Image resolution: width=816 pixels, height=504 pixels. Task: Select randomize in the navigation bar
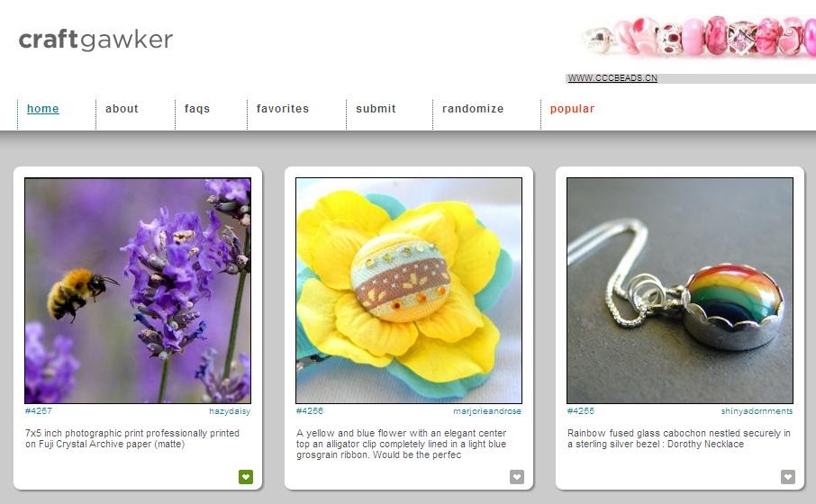(473, 109)
